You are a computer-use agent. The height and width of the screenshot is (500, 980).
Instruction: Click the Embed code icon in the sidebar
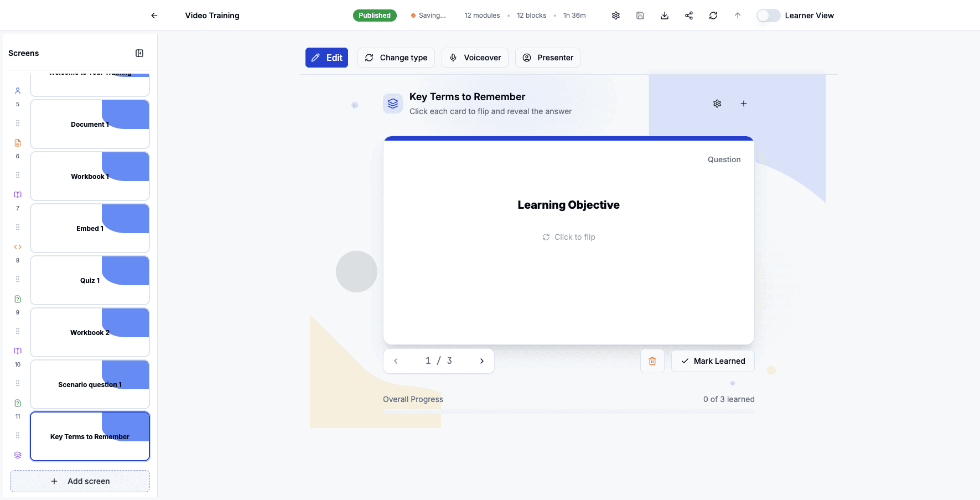[x=17, y=246]
